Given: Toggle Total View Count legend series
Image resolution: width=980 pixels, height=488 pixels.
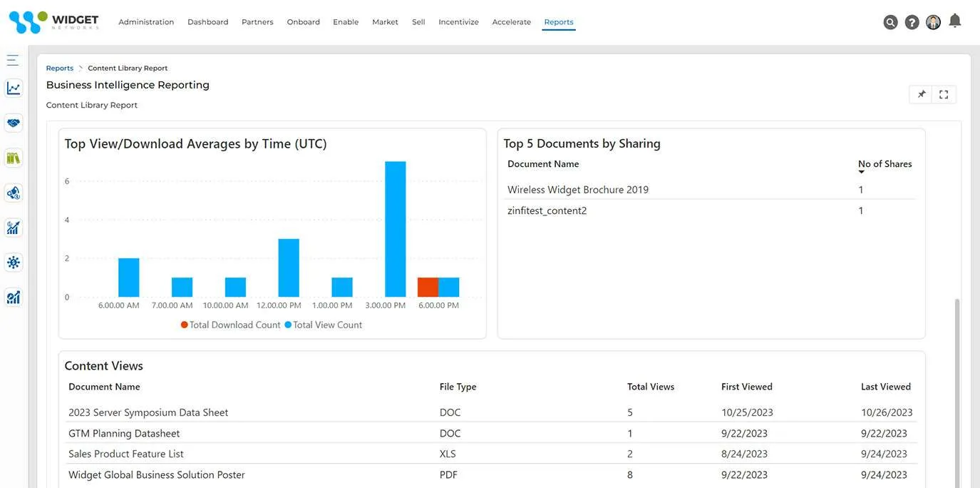Looking at the screenshot, I should click(324, 325).
